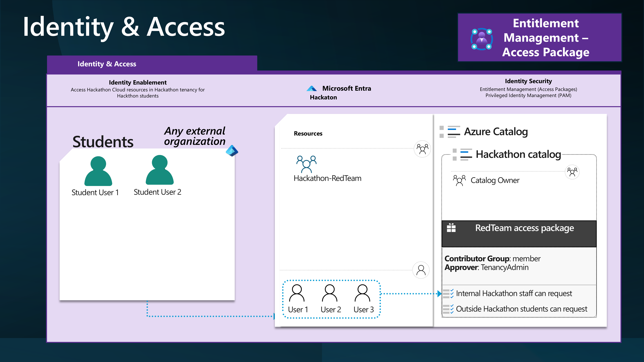The image size is (644, 362).
Task: Click the RedTeam access package title bar
Action: pyautogui.click(x=519, y=234)
